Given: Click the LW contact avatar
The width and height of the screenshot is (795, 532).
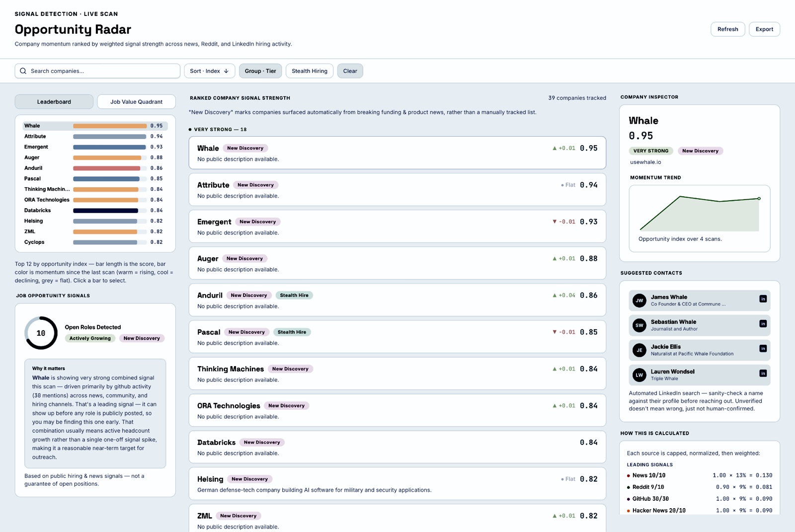Looking at the screenshot, I should (639, 375).
